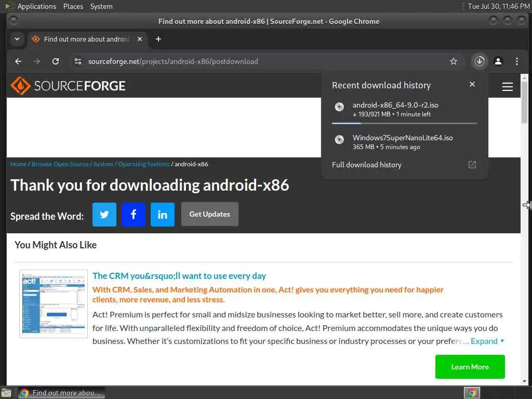The height and width of the screenshot is (399, 532).
Task: Open the Chrome profile avatar
Action: (x=498, y=61)
